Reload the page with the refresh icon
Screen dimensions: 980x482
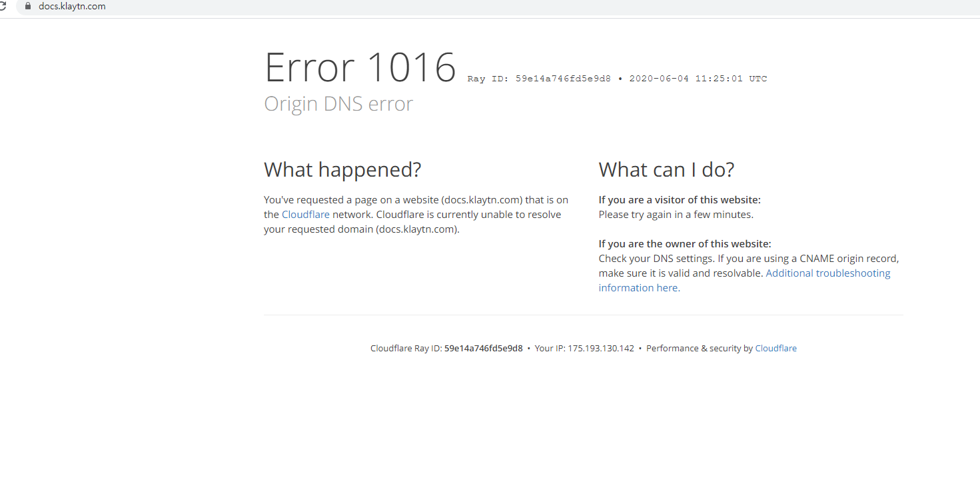[3, 6]
